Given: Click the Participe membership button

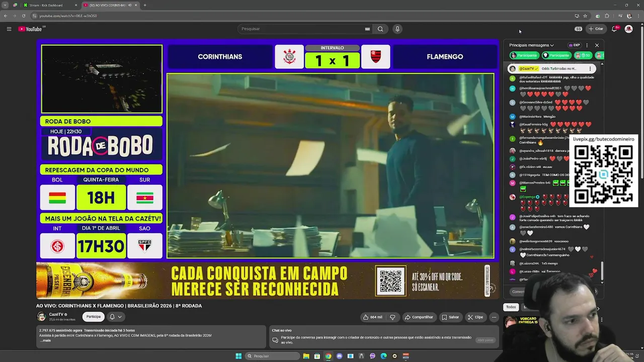Looking at the screenshot, I should 93,317.
